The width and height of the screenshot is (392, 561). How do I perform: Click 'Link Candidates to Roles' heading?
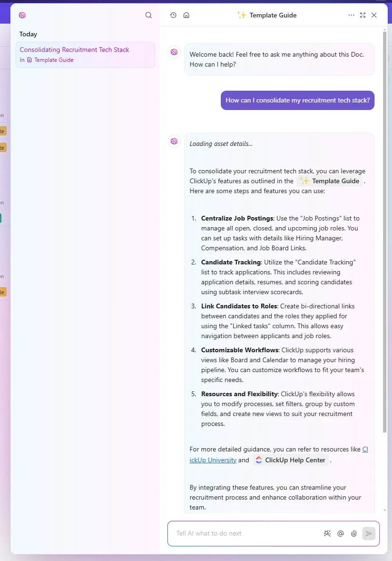pos(239,306)
